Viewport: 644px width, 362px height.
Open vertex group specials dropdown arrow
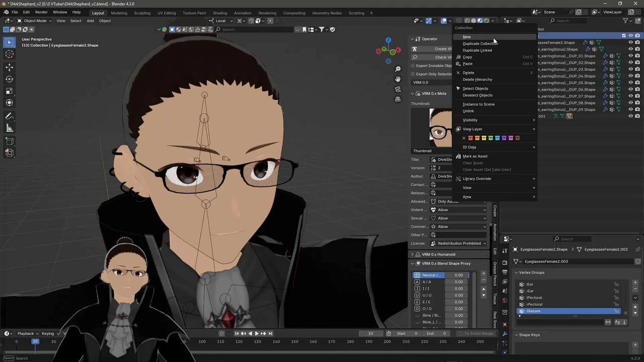635,298
